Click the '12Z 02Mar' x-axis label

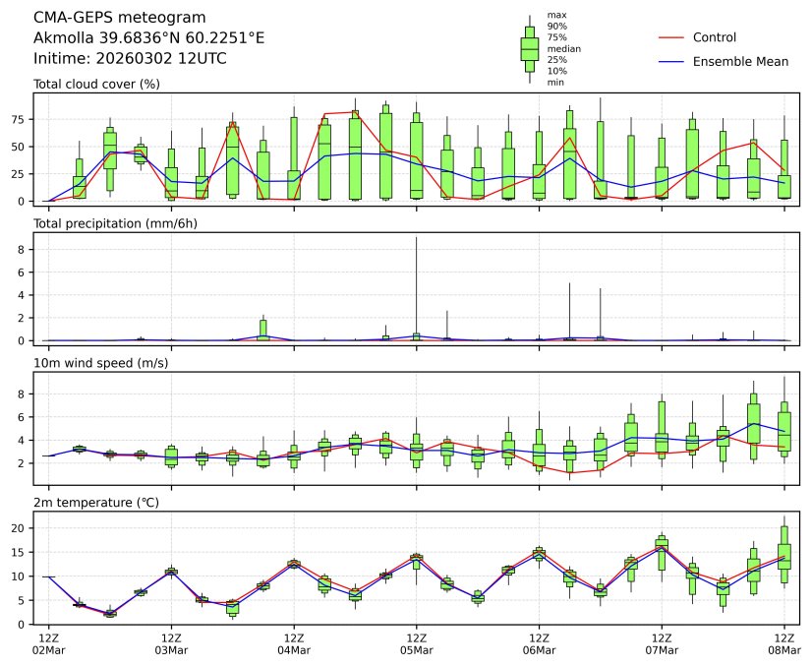48,644
